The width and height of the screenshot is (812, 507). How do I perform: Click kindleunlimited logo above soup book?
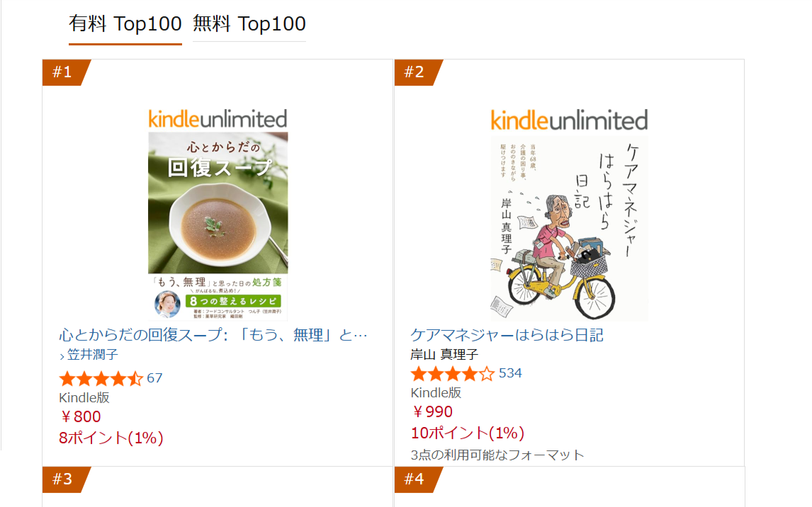click(x=218, y=119)
